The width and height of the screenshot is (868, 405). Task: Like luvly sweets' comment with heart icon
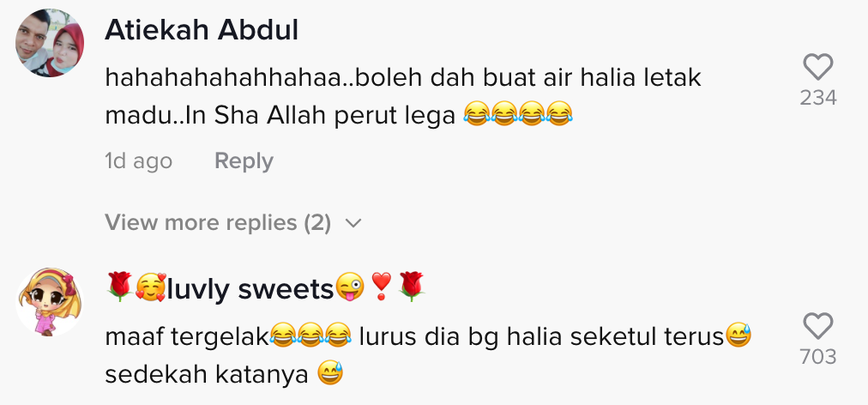[x=817, y=326]
